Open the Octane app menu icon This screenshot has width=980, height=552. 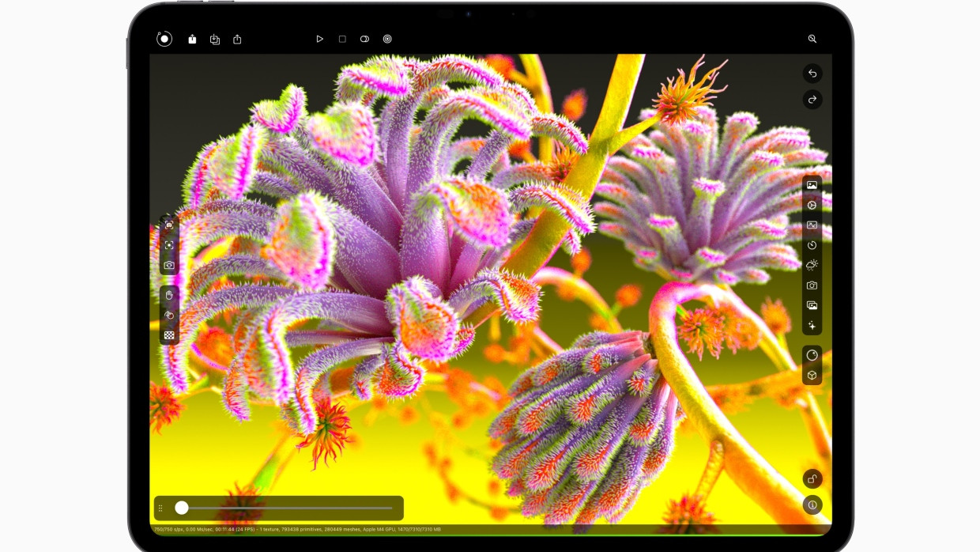[164, 38]
